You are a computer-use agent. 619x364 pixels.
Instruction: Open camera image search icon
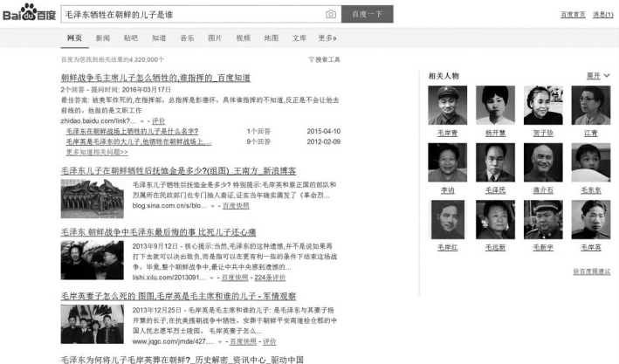pyautogui.click(x=331, y=14)
